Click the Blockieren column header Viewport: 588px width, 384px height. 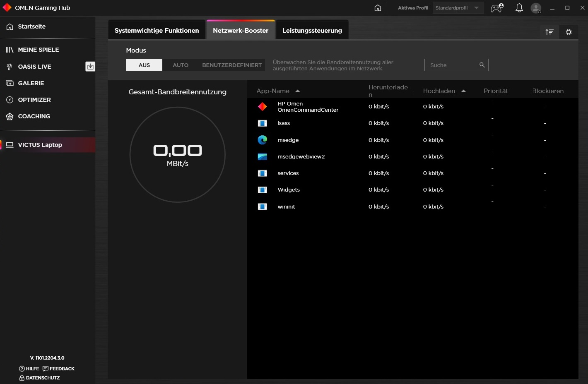(x=548, y=91)
